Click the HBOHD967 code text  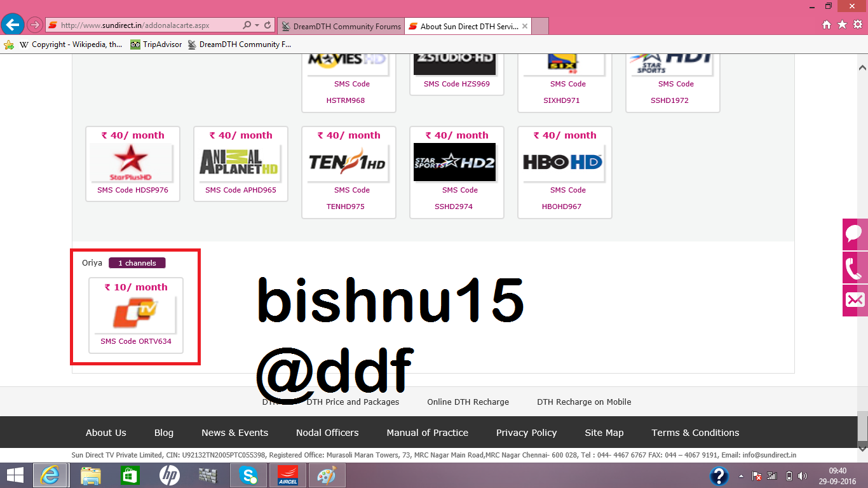coord(562,207)
